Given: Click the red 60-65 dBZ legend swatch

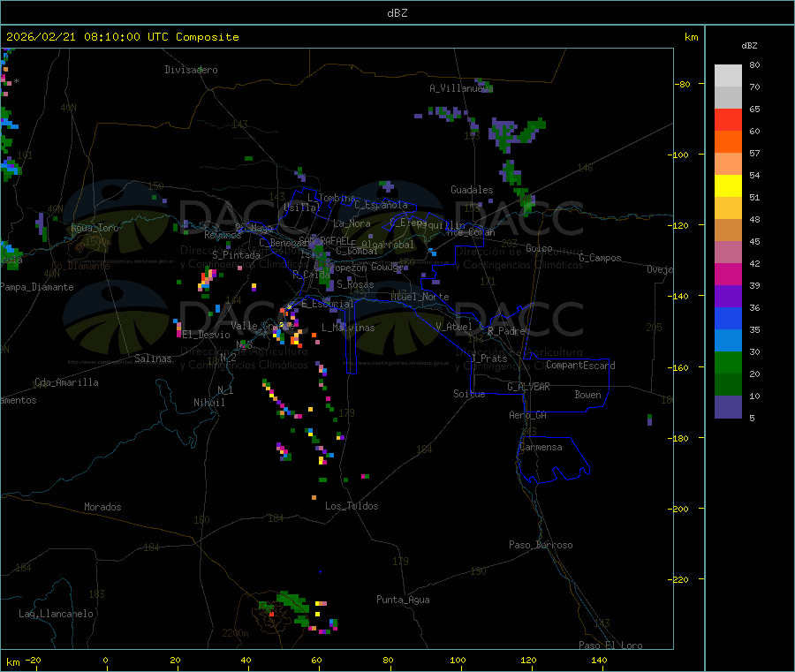Looking at the screenshot, I should pyautogui.click(x=728, y=120).
